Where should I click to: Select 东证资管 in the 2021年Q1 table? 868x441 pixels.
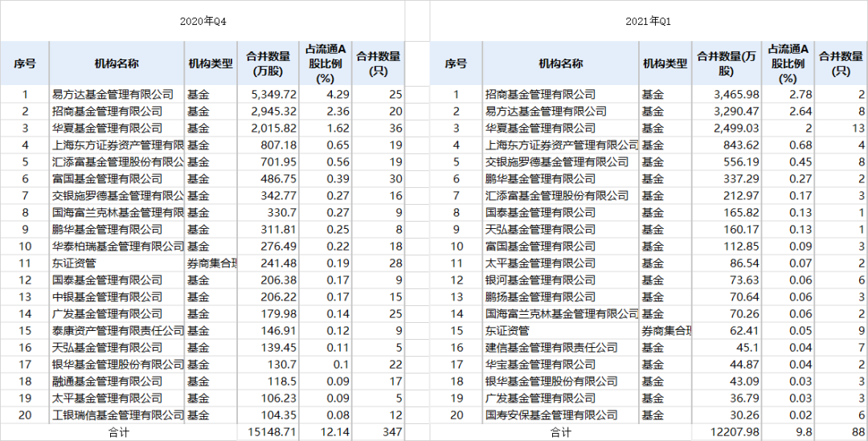tap(506, 331)
